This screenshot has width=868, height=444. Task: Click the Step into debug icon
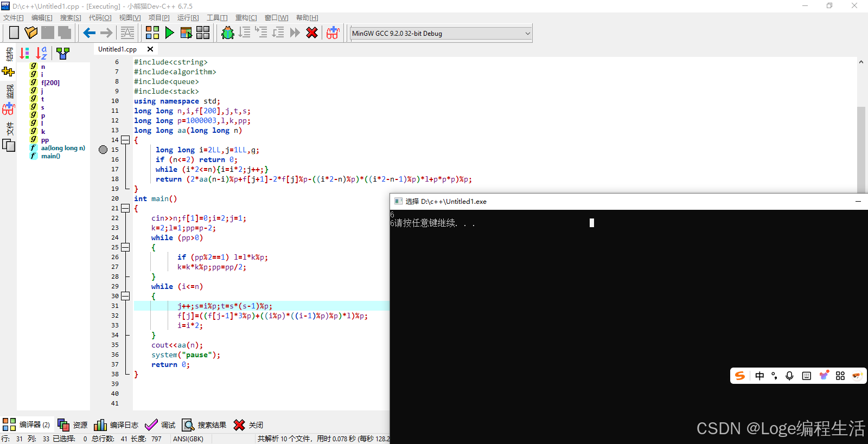click(261, 33)
